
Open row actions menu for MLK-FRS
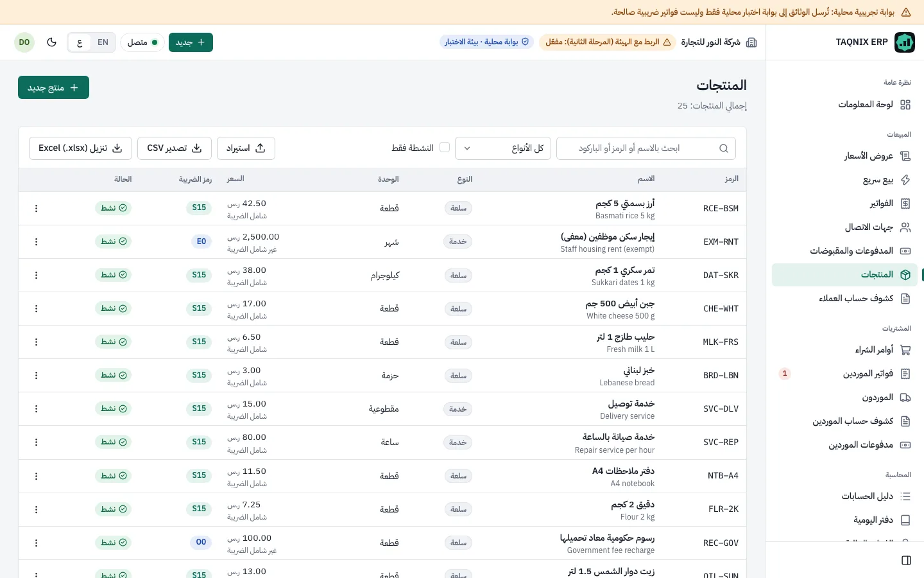[36, 342]
